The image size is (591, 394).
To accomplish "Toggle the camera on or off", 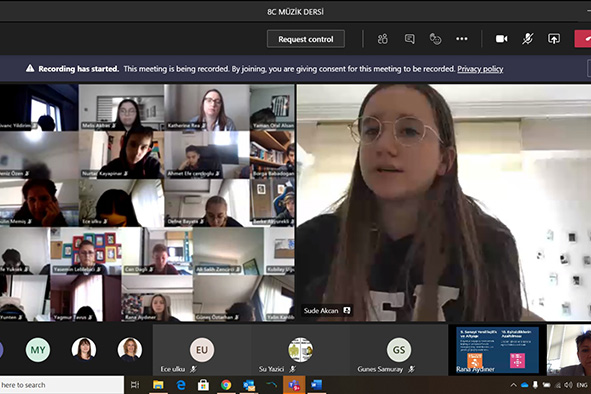I will pos(501,39).
